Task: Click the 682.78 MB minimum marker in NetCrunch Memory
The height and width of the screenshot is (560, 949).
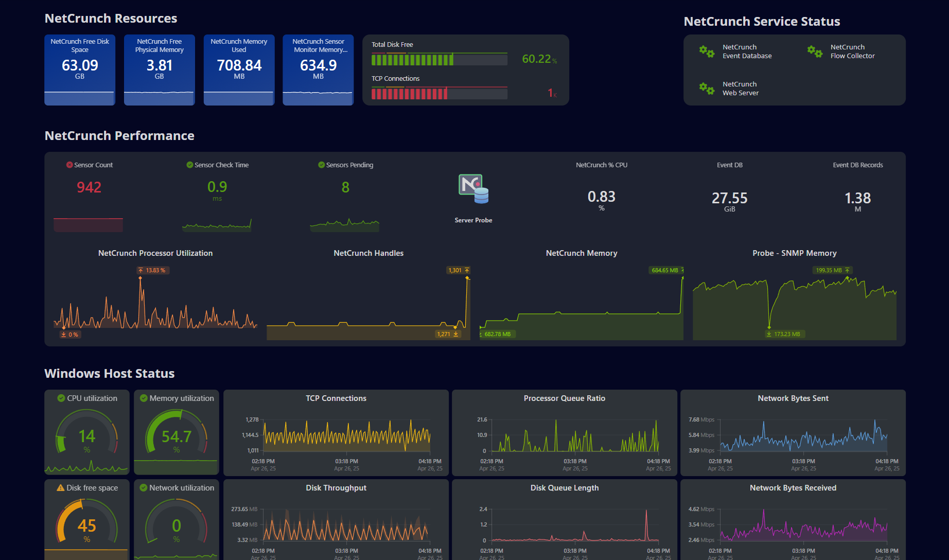Action: [x=497, y=334]
